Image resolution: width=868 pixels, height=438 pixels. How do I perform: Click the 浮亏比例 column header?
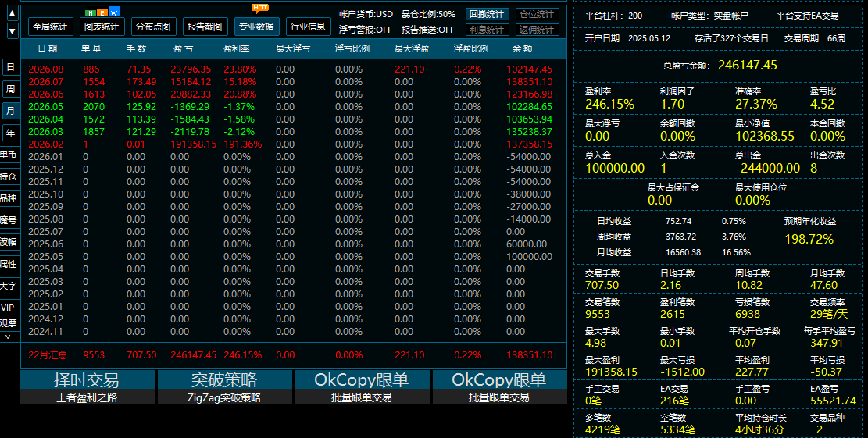352,48
